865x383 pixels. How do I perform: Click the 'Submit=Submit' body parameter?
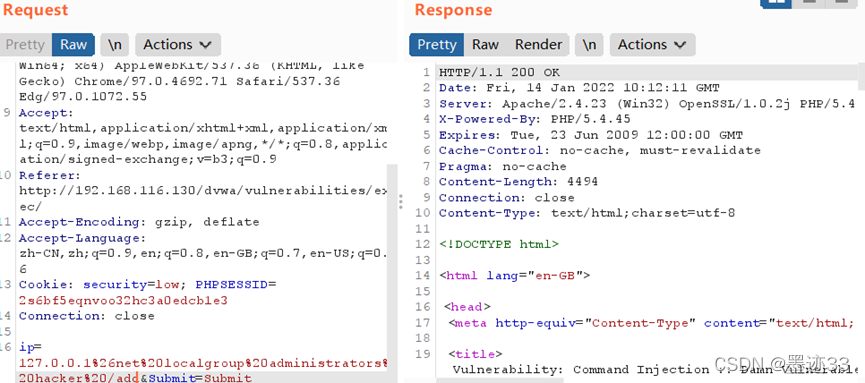[x=200, y=378]
